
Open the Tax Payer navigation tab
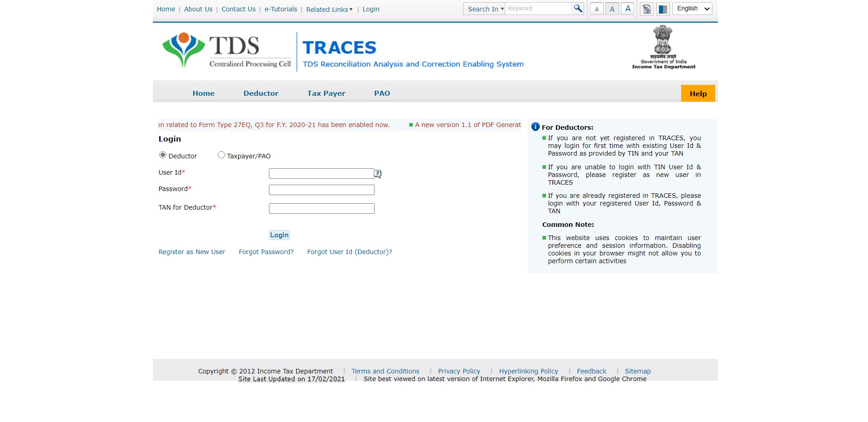click(x=326, y=93)
